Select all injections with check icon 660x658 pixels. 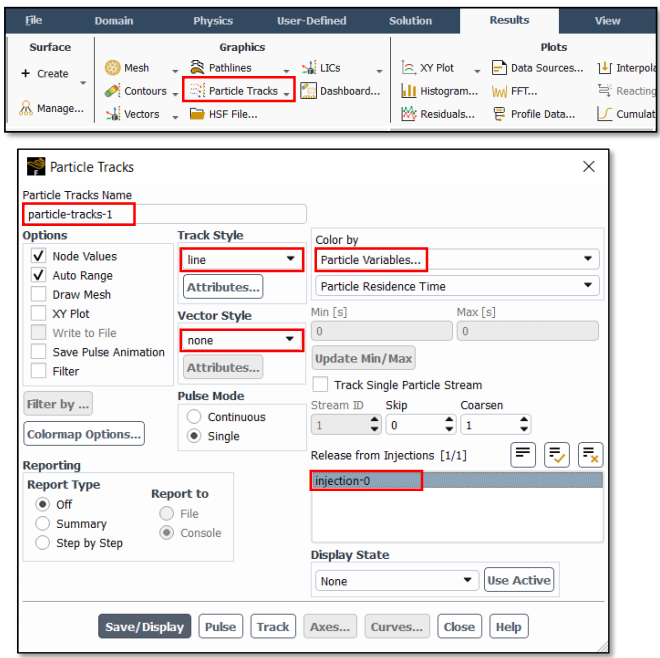click(x=556, y=455)
